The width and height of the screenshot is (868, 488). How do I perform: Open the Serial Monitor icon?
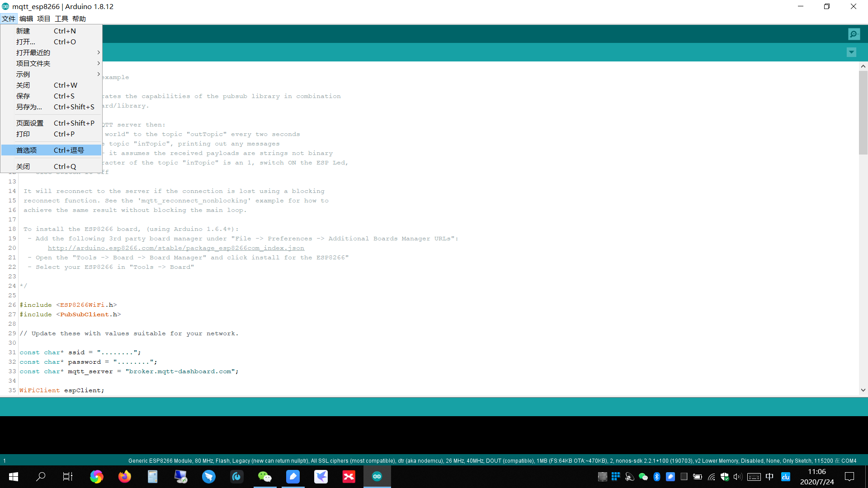click(854, 34)
